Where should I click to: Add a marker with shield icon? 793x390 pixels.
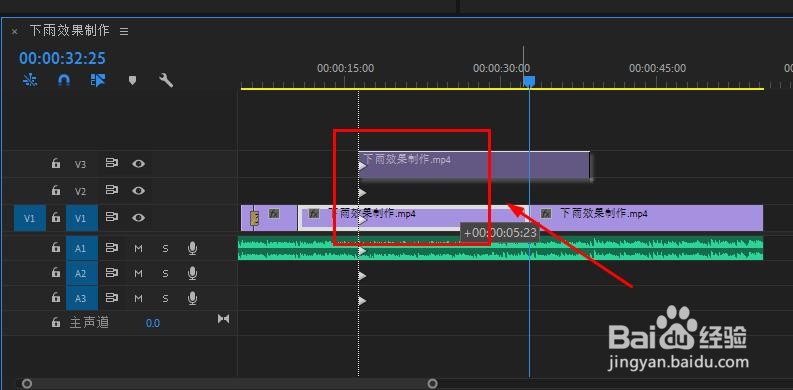pyautogui.click(x=133, y=80)
